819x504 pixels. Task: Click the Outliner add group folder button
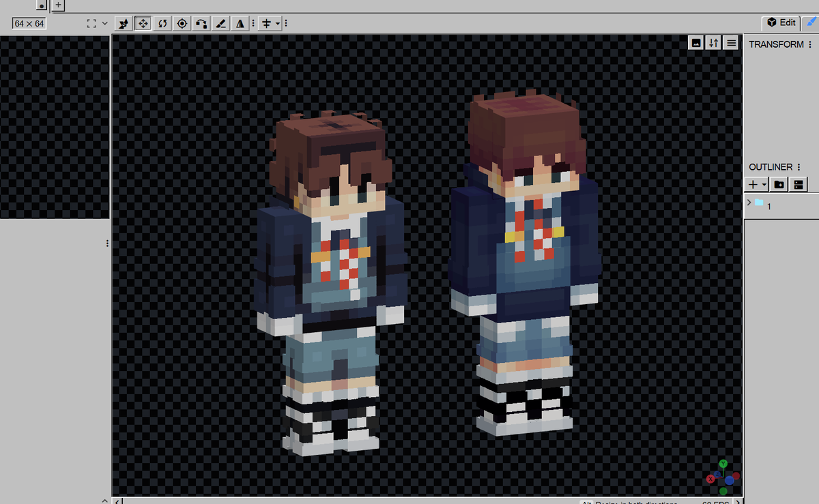point(779,184)
